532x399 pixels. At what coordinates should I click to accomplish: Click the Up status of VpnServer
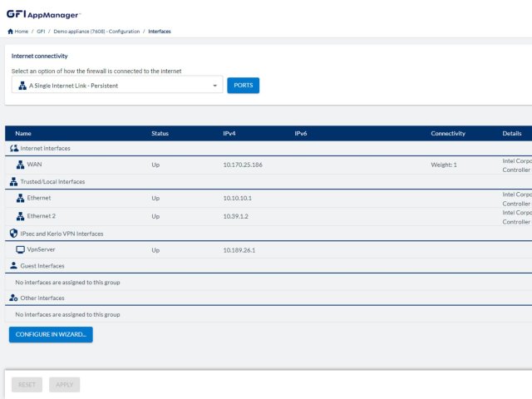point(155,250)
